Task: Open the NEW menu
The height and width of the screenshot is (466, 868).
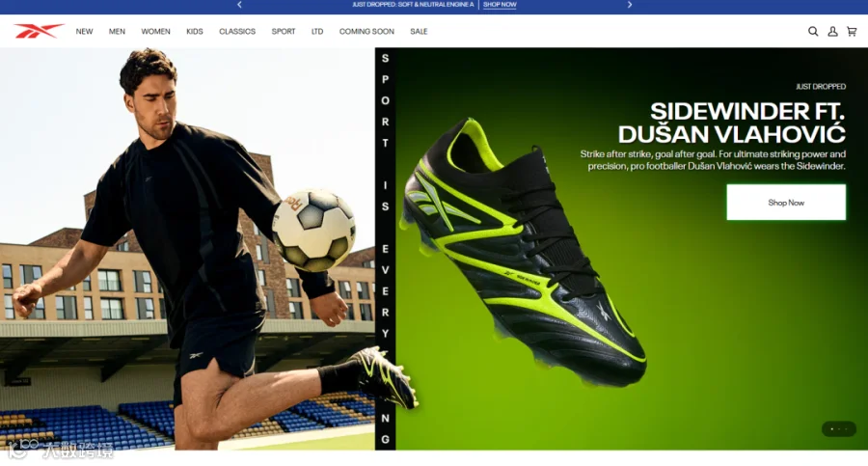Action: 84,32
